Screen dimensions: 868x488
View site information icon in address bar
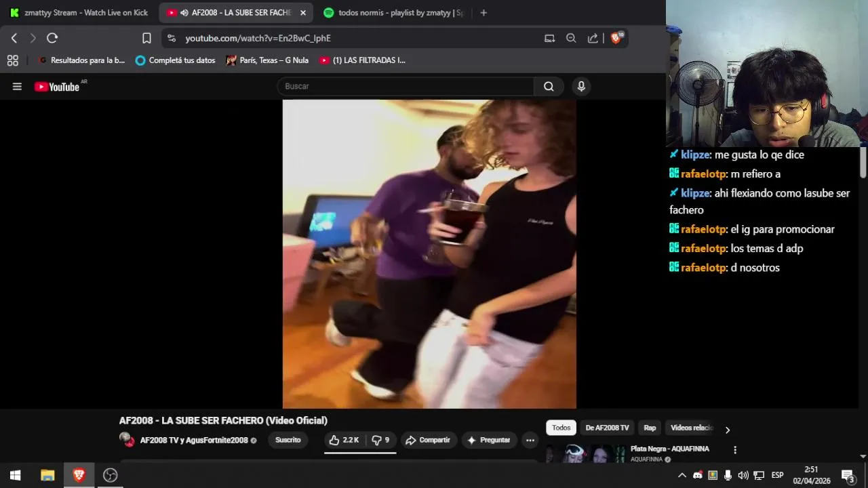[x=171, y=38]
